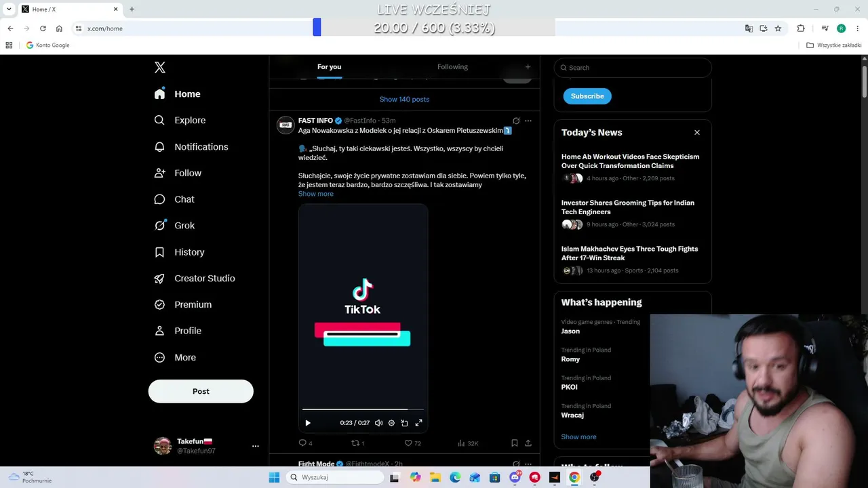View analytics showing 32K views
The height and width of the screenshot is (488, 868).
coord(468,443)
